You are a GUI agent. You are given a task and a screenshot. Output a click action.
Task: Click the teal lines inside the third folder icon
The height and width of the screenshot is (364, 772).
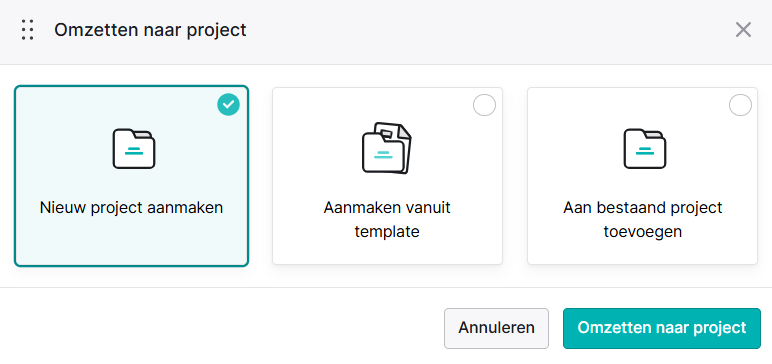(645, 151)
